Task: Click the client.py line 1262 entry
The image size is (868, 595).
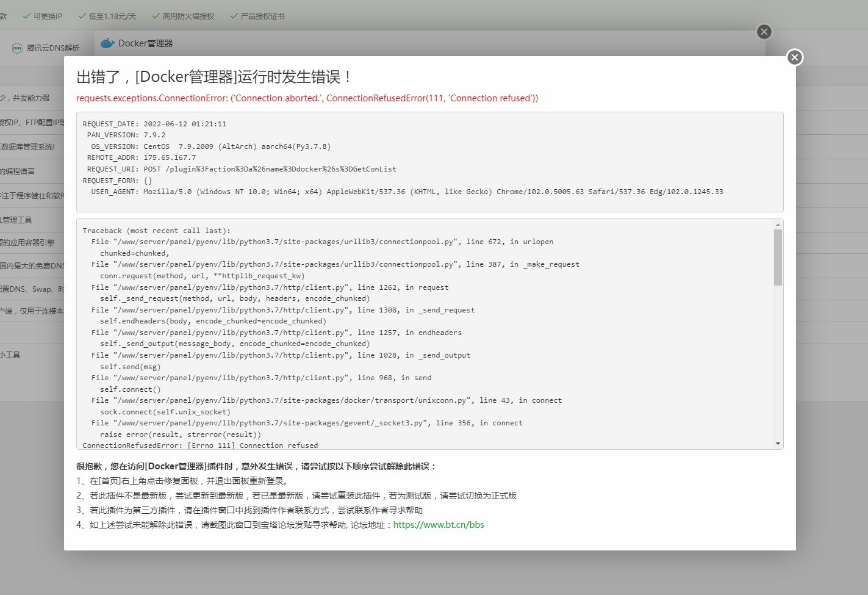Action: pos(270,287)
